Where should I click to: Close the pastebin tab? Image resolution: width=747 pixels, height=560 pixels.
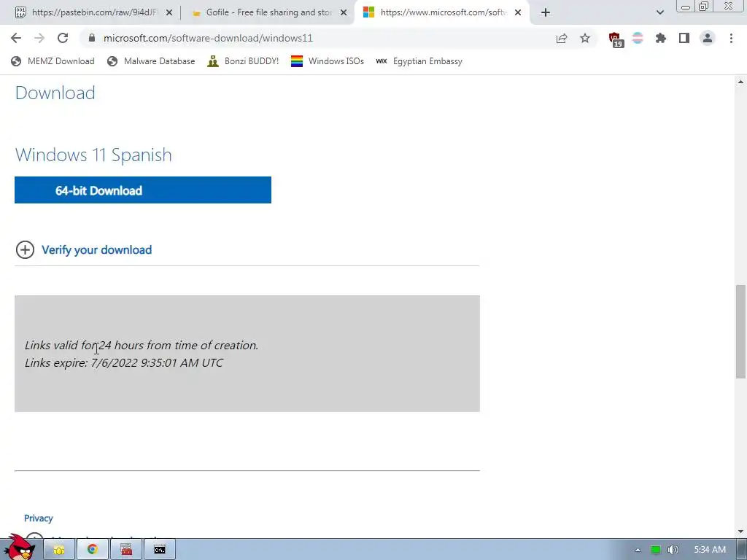click(169, 12)
